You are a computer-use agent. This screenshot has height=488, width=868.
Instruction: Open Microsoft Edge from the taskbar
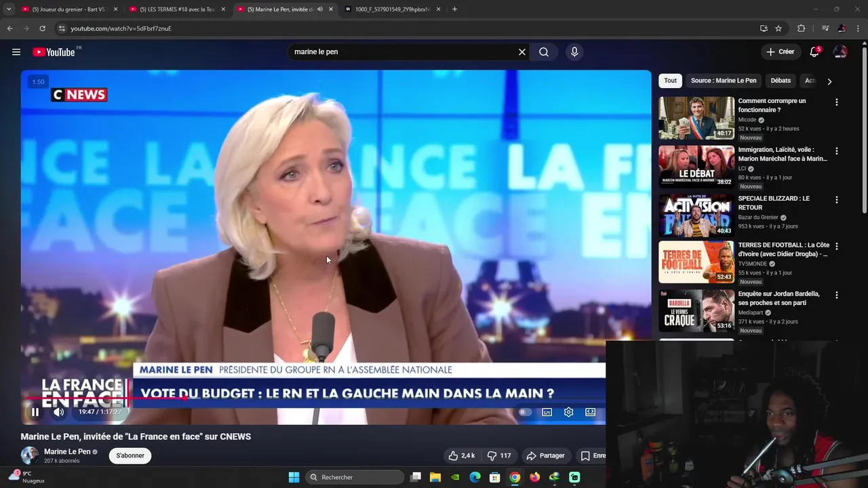coord(475,477)
